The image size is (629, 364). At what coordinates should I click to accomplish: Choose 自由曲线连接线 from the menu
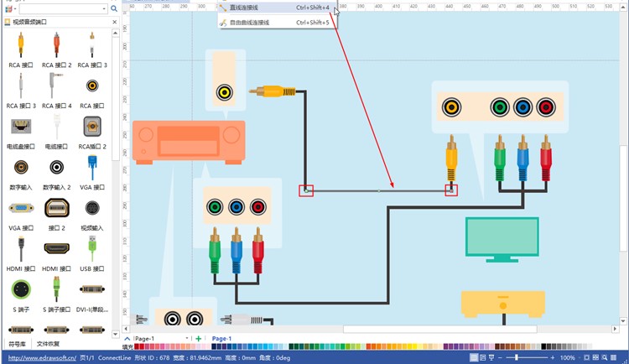click(278, 23)
